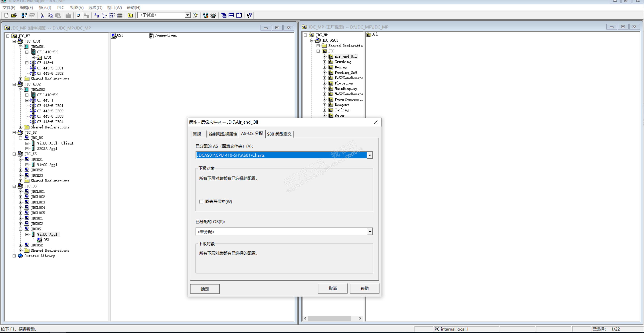Click the context help arrow icon
This screenshot has width=644, height=333.
click(x=249, y=15)
